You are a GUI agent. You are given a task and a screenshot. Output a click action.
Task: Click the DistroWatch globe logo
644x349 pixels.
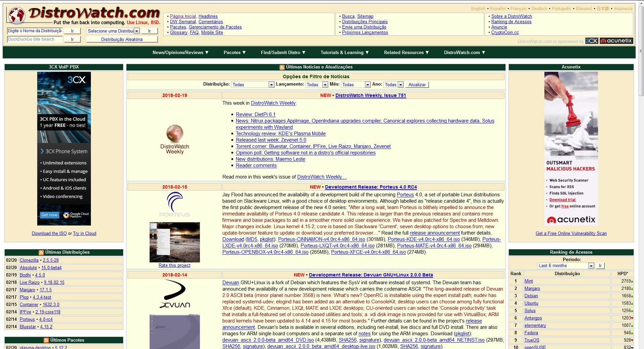(17, 15)
